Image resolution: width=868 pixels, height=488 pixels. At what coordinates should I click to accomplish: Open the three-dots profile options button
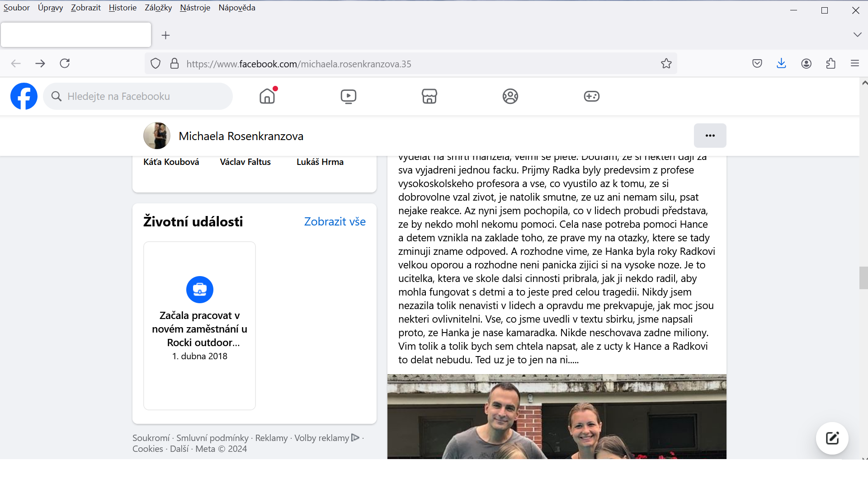pos(710,136)
